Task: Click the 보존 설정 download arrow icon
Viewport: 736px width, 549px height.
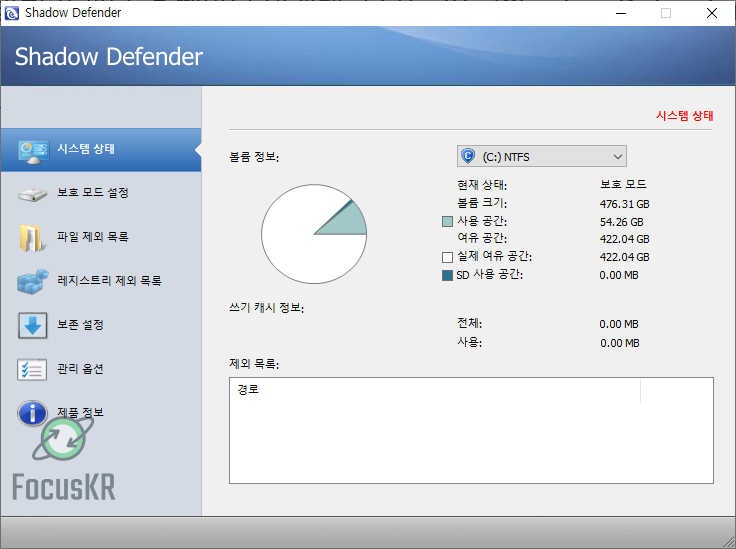Action: click(32, 325)
